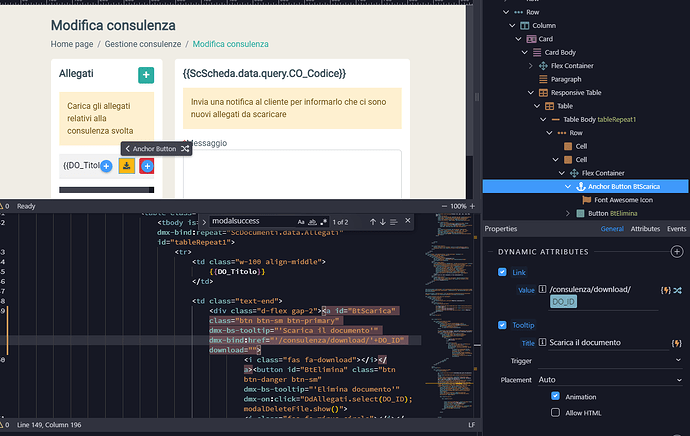Screen dimensions: 690x436
Task: Switch to the Events properties tab
Action: click(x=676, y=229)
